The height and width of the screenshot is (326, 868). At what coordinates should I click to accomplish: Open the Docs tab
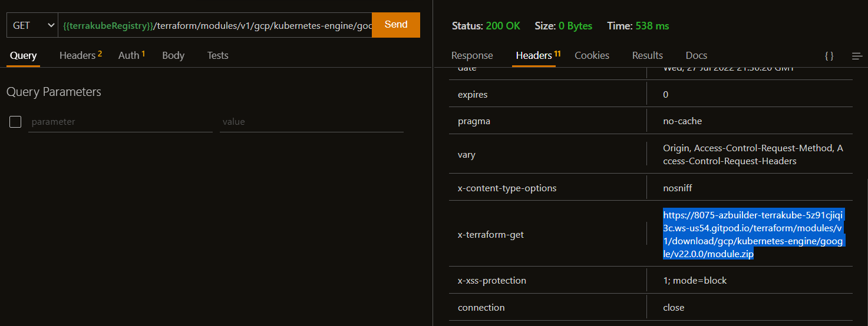pos(696,56)
